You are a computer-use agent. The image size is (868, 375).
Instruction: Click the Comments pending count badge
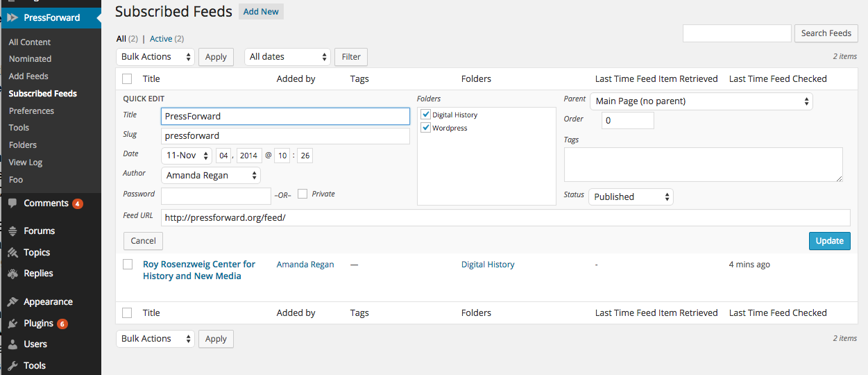point(77,203)
